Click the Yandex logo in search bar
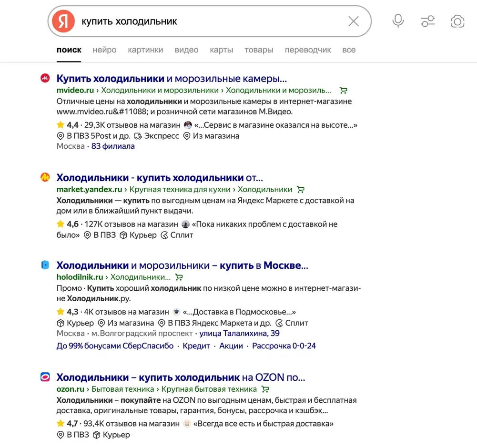Screen dimensions: 477x448 [x=63, y=21]
